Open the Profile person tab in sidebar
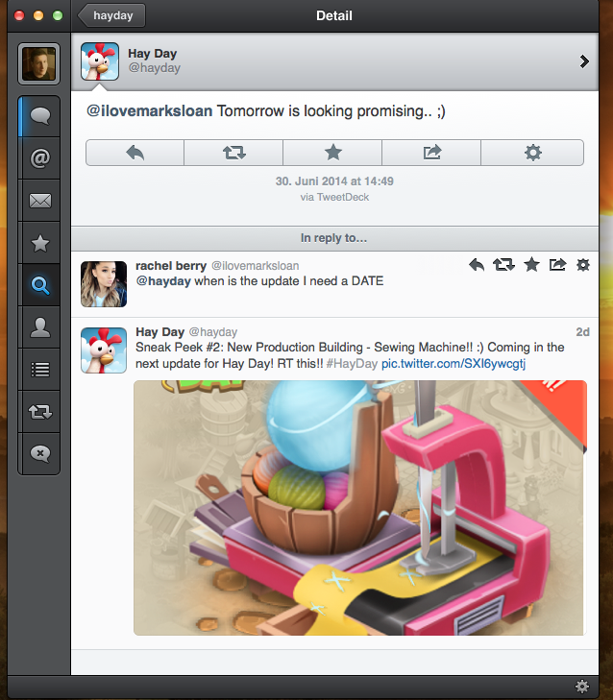613x700 pixels. pyautogui.click(x=39, y=327)
